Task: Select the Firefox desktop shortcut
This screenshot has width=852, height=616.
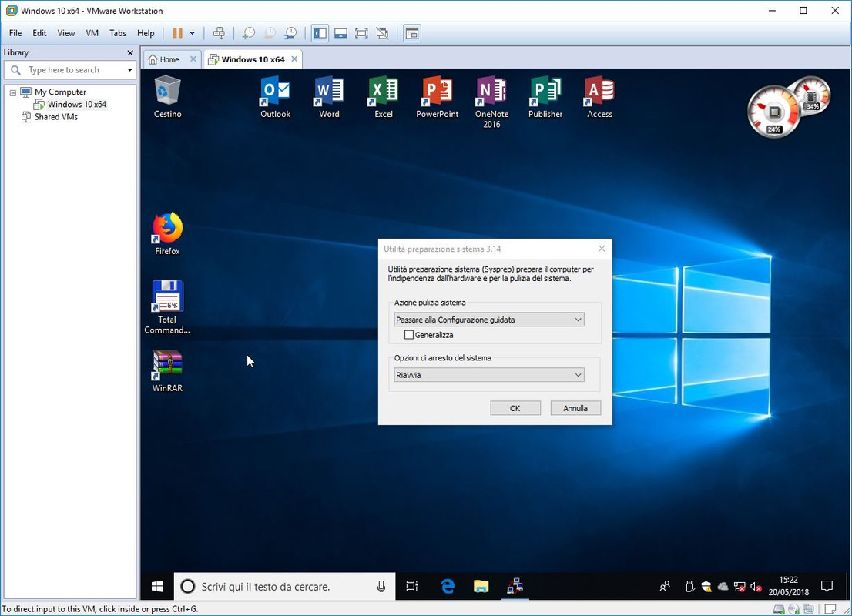Action: click(167, 233)
